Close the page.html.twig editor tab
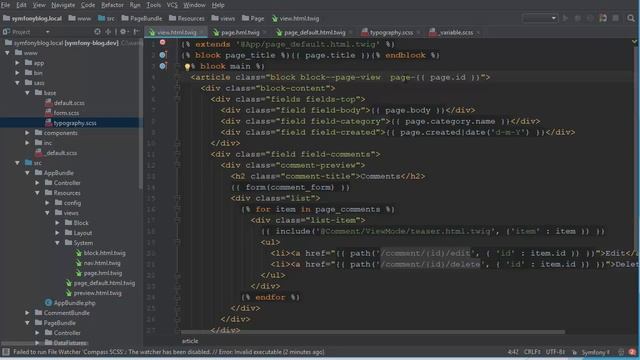Viewport: 640px width, 360px height. click(265, 32)
